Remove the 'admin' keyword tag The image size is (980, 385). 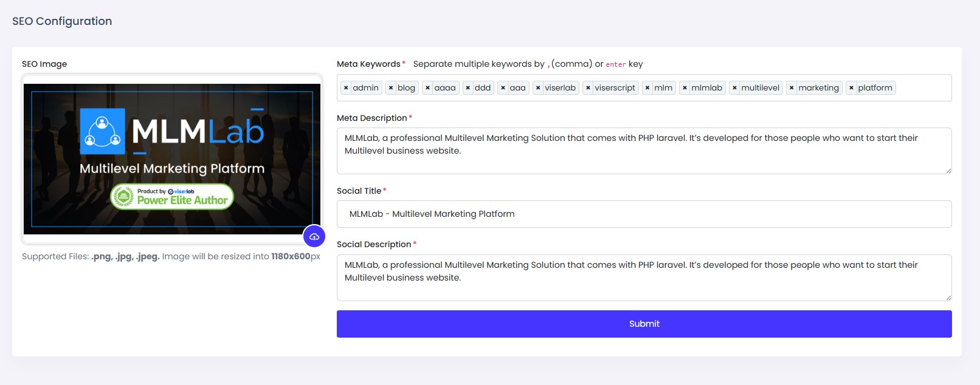click(x=346, y=88)
